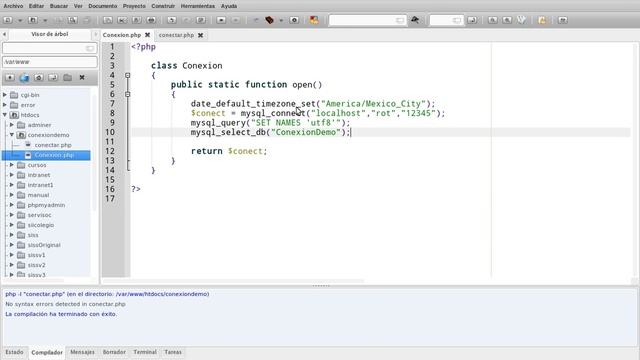Screen dimensions: 640x360
Task: Click the binoculars Find icon
Action: coord(415,20)
